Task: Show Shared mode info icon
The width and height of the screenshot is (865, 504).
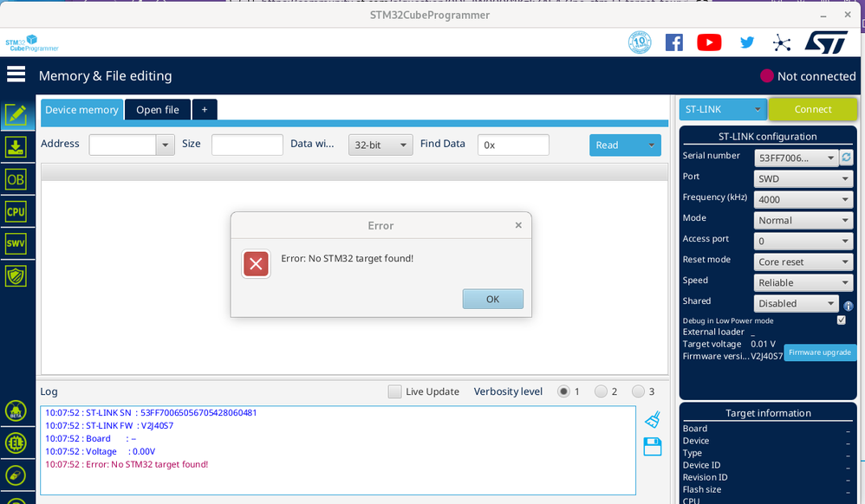Action: click(848, 306)
